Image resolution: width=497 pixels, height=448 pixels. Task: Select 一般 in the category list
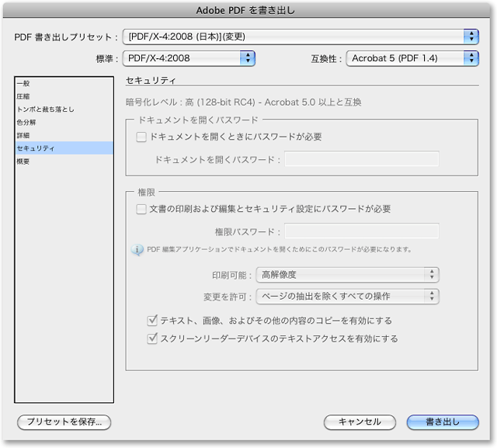click(x=24, y=83)
